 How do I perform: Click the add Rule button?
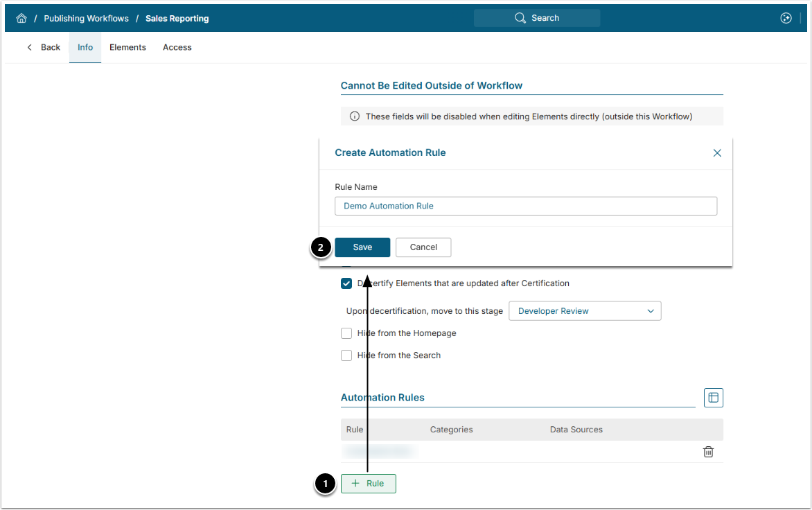click(368, 484)
